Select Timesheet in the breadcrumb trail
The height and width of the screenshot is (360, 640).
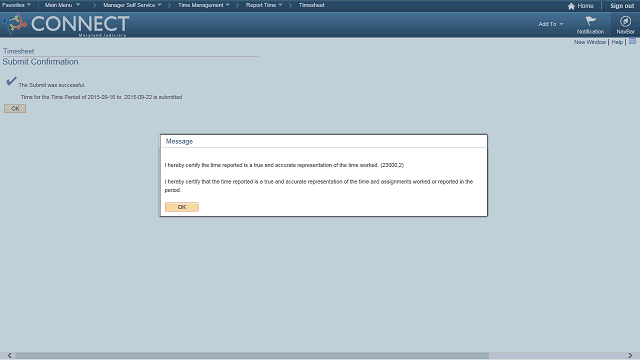pyautogui.click(x=311, y=5)
